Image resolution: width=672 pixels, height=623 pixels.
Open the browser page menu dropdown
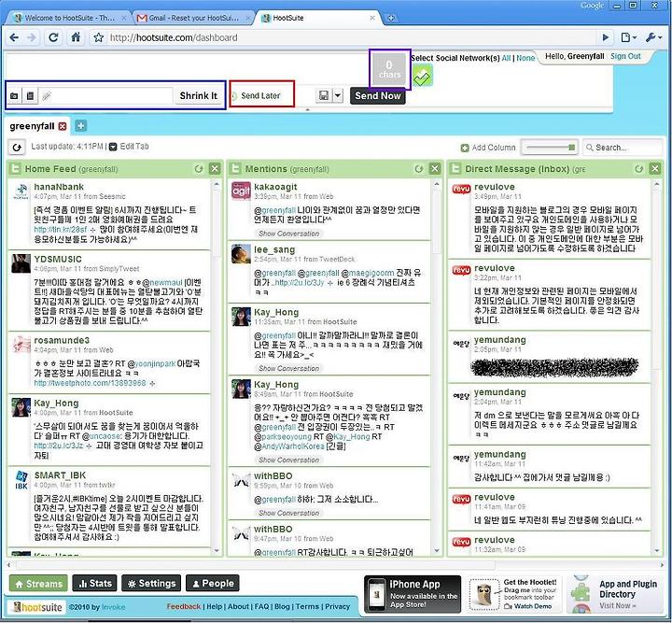click(628, 37)
